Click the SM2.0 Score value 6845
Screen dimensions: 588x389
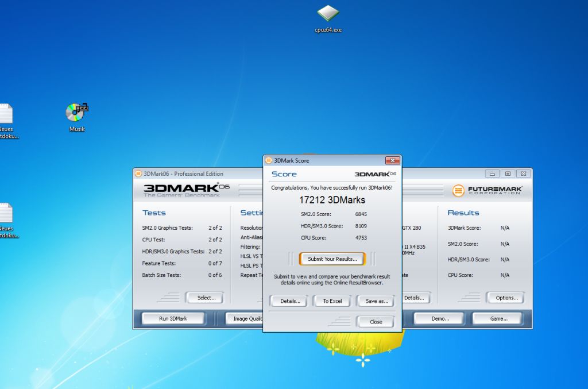tap(361, 214)
